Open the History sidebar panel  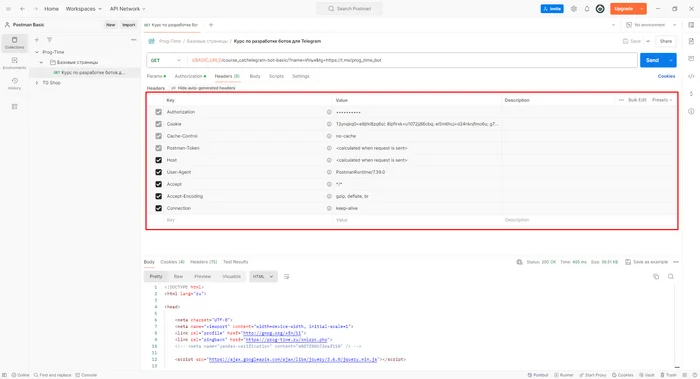[14, 83]
